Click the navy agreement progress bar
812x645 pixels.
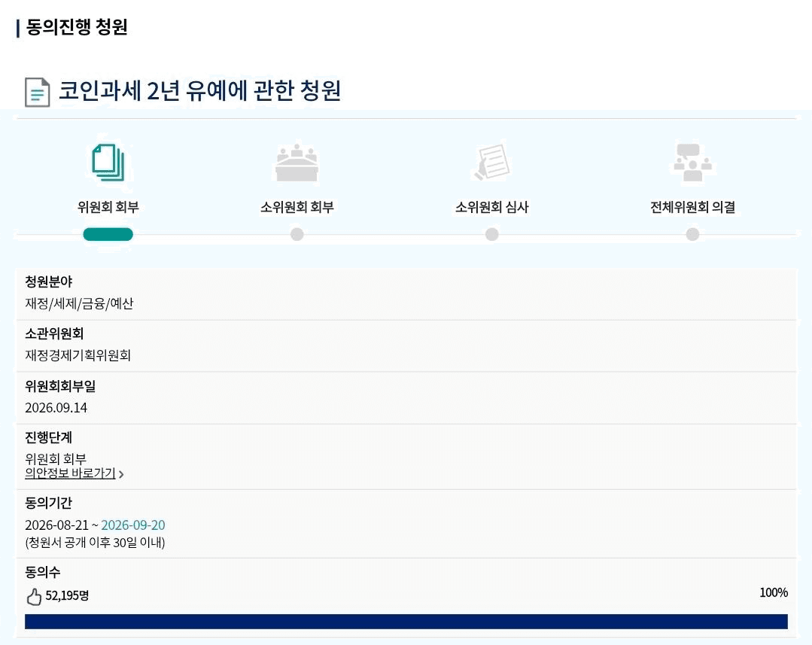(406, 621)
